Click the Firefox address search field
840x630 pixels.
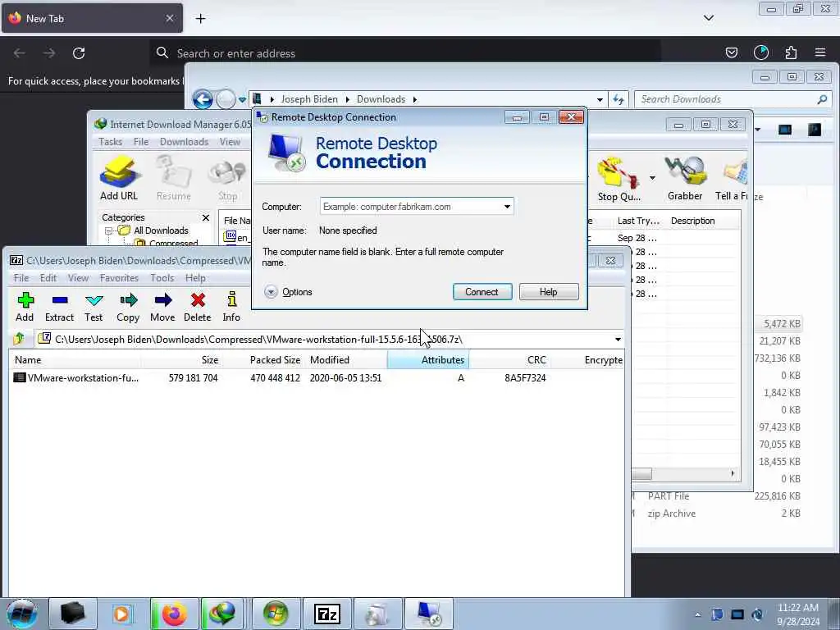pyautogui.click(x=405, y=53)
